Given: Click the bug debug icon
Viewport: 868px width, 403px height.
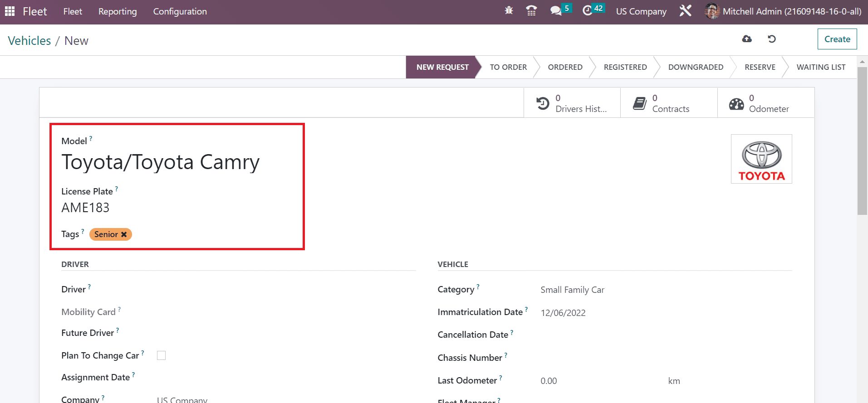Looking at the screenshot, I should click(x=509, y=10).
